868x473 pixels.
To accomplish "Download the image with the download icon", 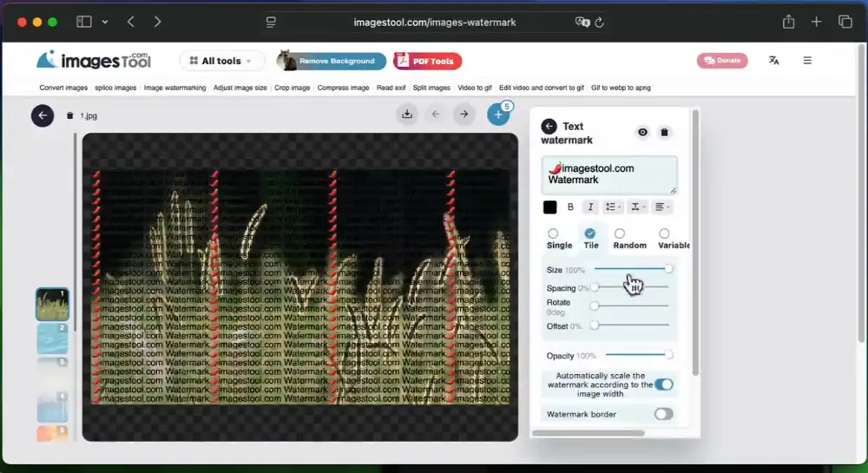I will [407, 114].
